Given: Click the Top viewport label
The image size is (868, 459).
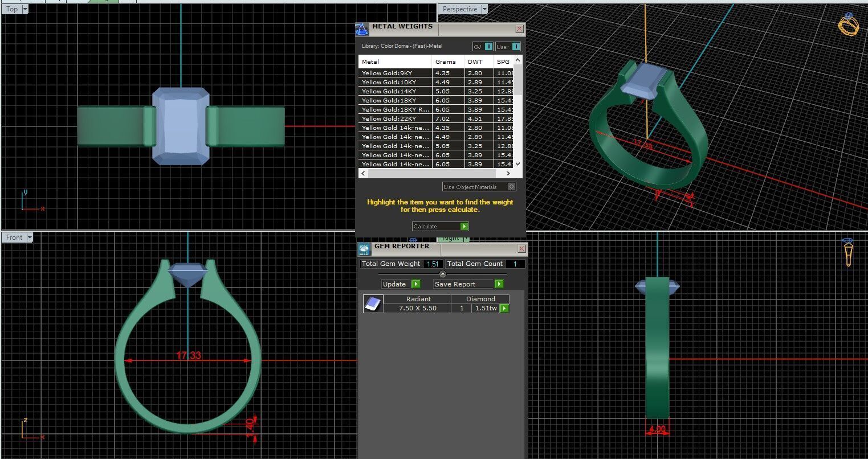Looking at the screenshot, I should click(x=12, y=9).
